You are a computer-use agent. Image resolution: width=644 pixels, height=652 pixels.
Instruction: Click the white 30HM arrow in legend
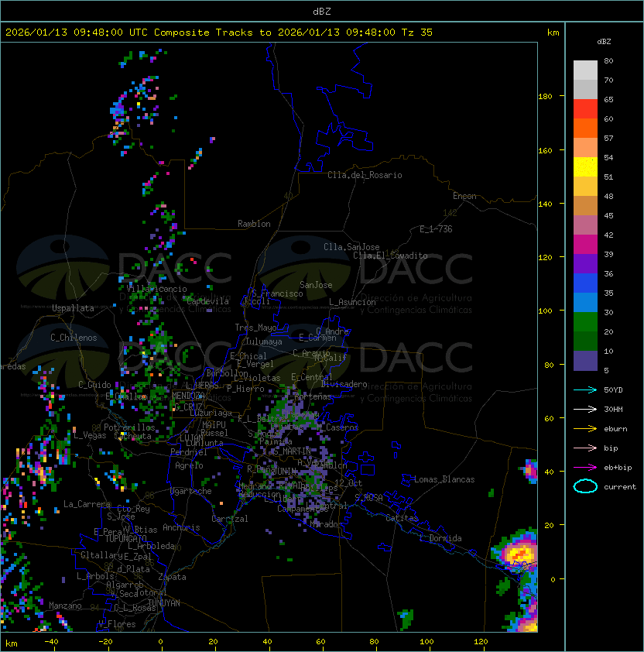585,409
